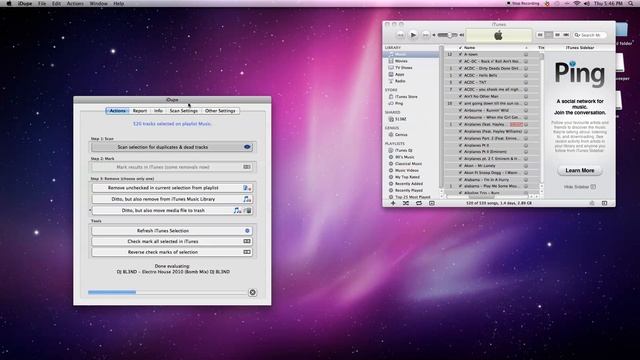Click the Ping button on the Akon - Mr Lonely row
The width and height of the screenshot is (640, 360).
[x=526, y=166]
